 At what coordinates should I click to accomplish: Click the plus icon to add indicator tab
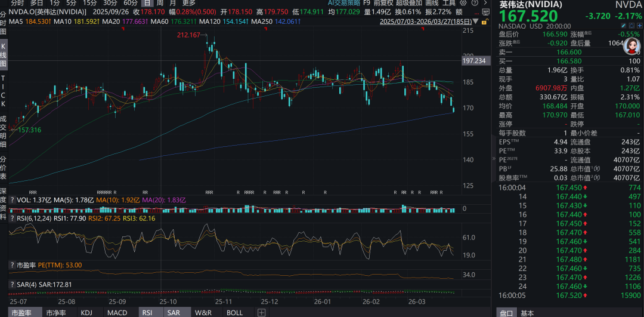(261, 313)
